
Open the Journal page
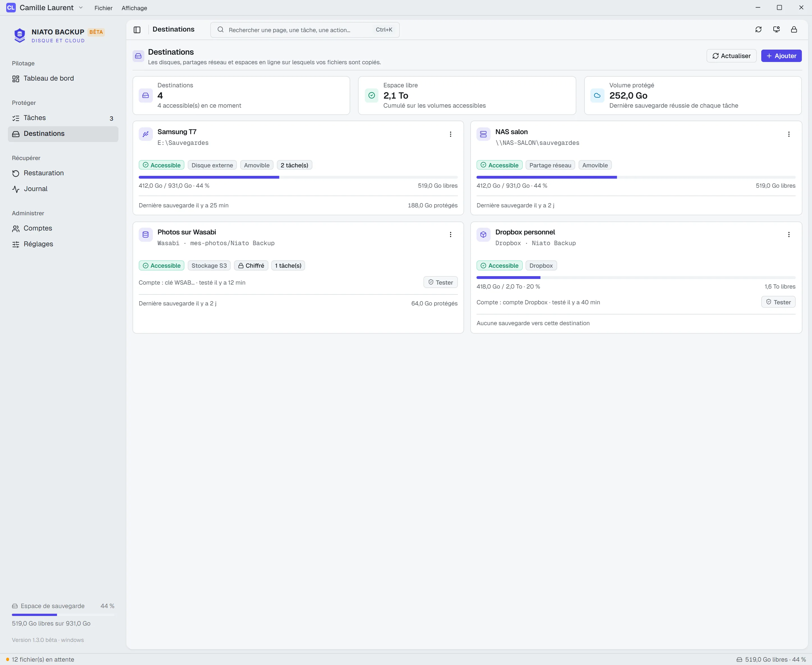coord(63,189)
